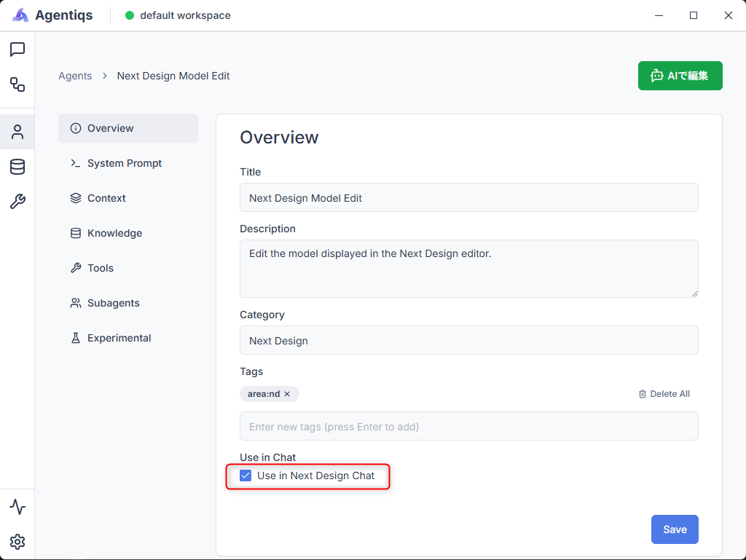Open the wrench tools icon in sidebar
Image resolution: width=746 pixels, height=560 pixels.
[17, 202]
